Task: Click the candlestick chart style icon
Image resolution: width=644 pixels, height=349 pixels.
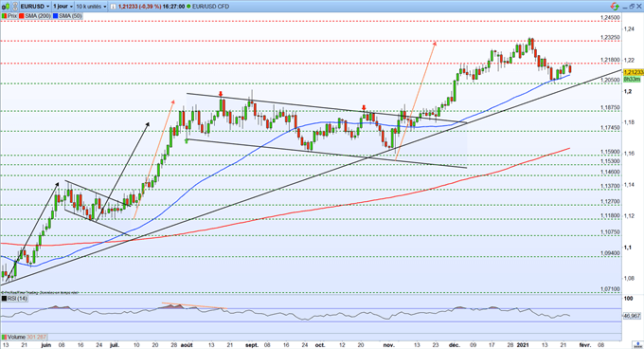Action: tap(7, 7)
